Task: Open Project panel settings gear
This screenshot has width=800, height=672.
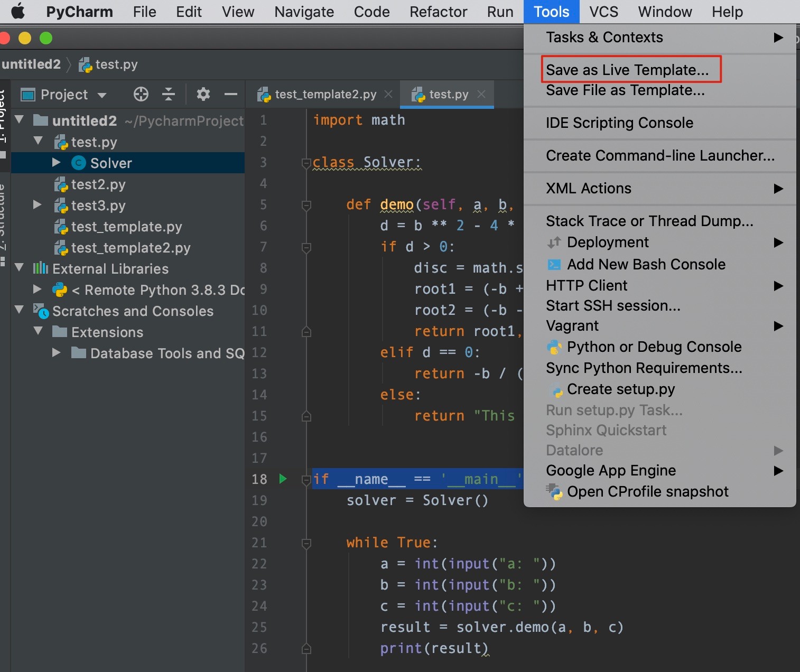Action: coord(203,94)
